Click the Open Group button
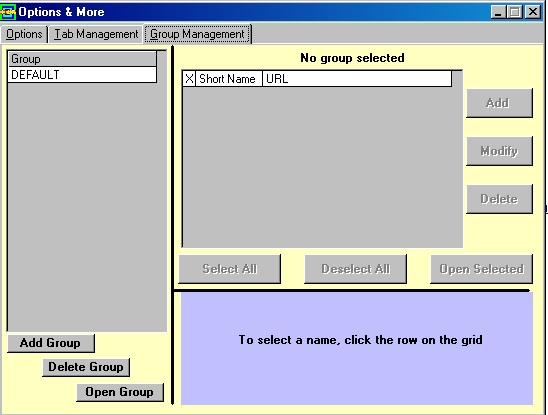The height and width of the screenshot is (415, 548). (x=120, y=392)
